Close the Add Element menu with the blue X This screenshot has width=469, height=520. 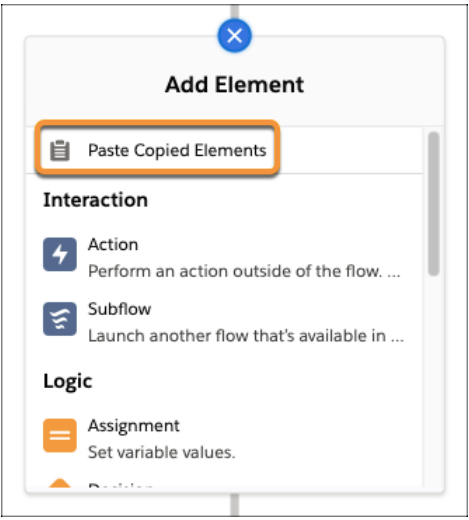(234, 36)
